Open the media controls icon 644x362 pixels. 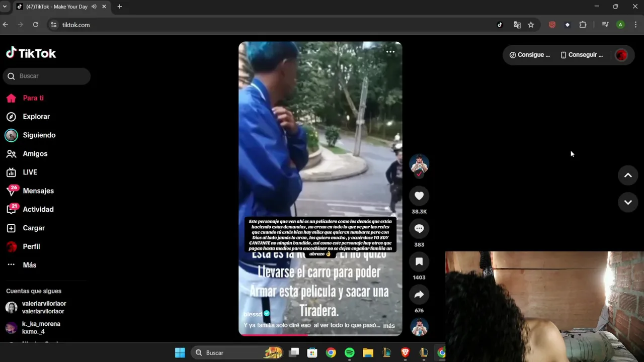pos(605,25)
